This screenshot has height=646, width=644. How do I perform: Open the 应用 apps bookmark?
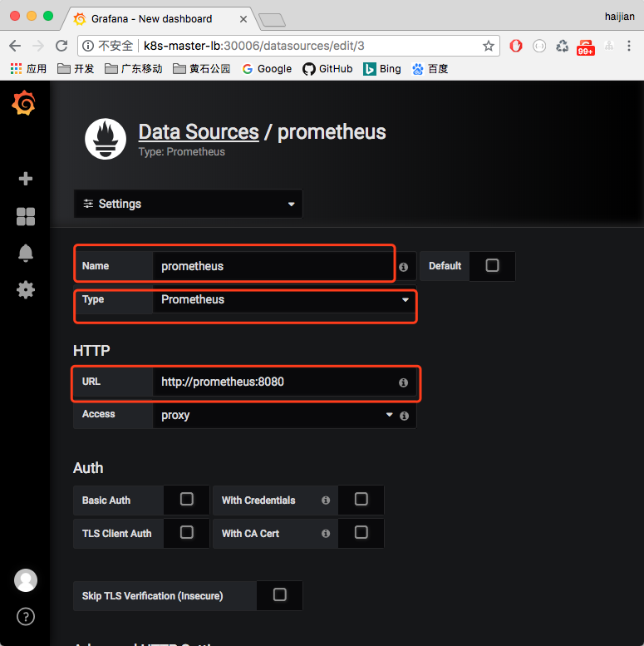(28, 69)
